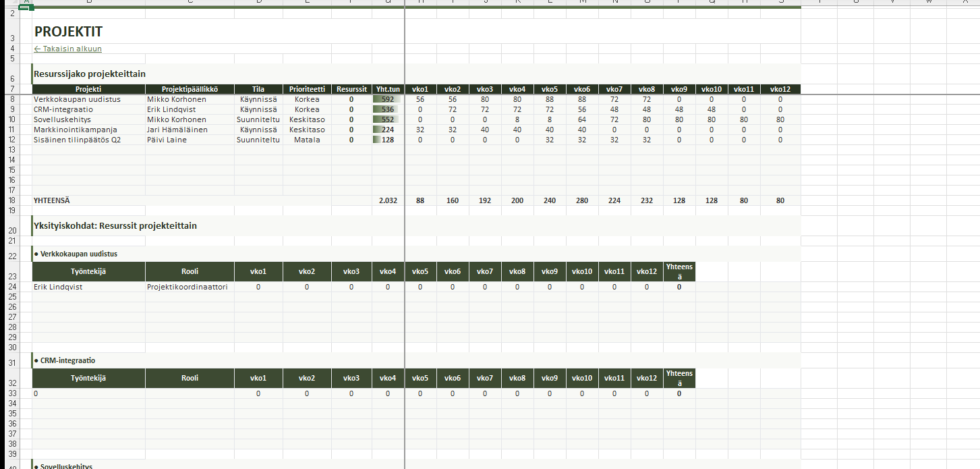This screenshot has height=469, width=980.
Task: Click 'Yksityiskohdat: Resurssit projekteittain' heading
Action: point(115,226)
